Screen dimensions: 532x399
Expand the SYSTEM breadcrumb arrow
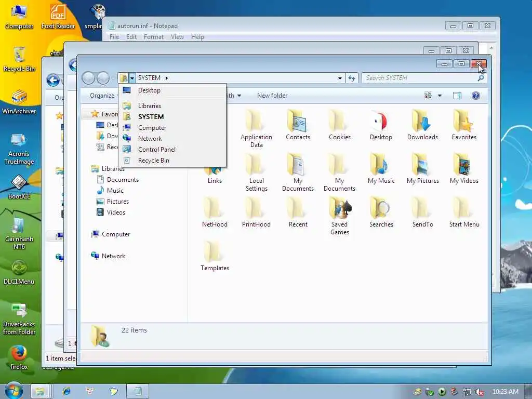[167, 78]
